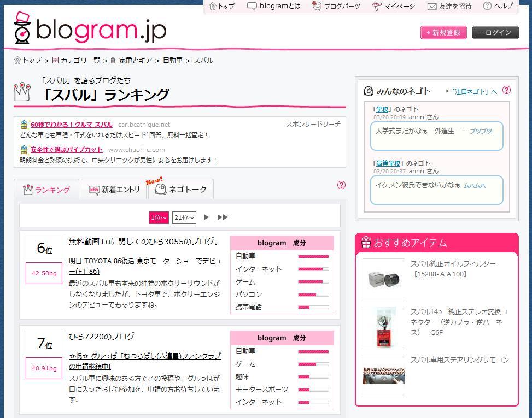The height and width of the screenshot is (418, 532).
Task: Open the ひろ7220のブログ title
Action: [102, 337]
